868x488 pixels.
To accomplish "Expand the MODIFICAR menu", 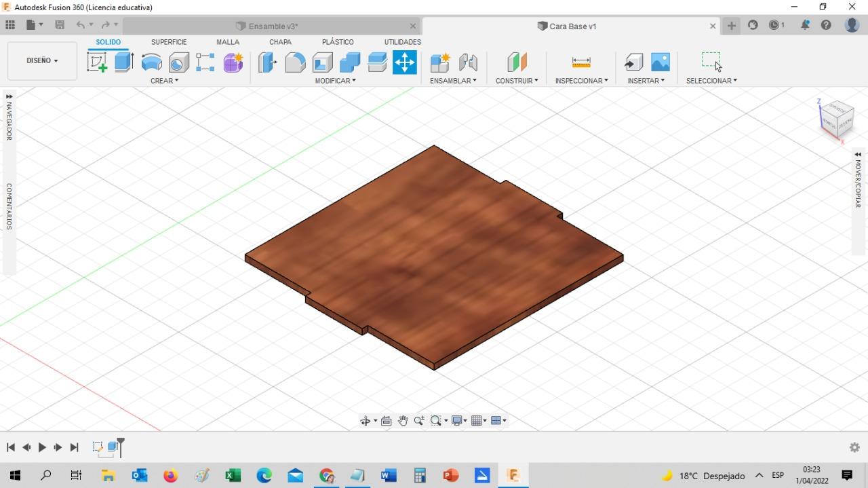I will [x=335, y=80].
